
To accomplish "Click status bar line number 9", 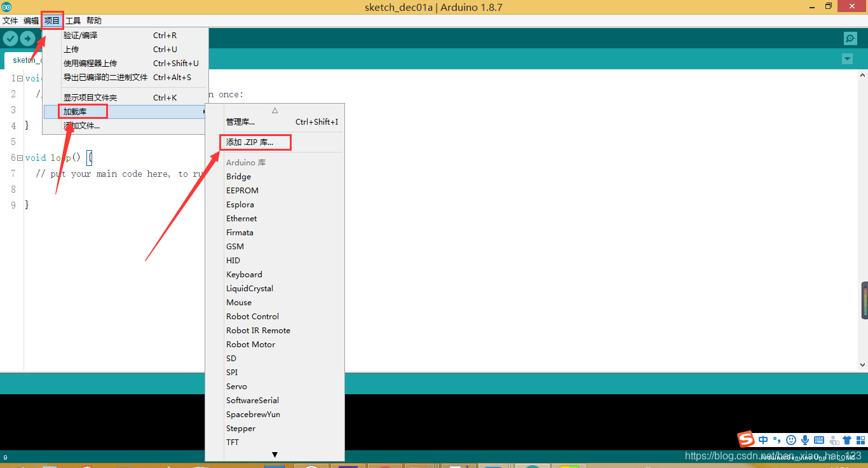I will click(6, 457).
